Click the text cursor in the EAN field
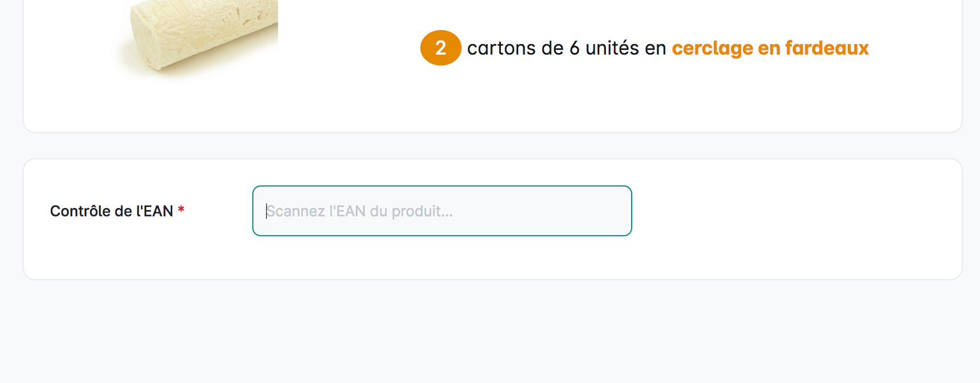980x383 pixels. click(x=267, y=211)
